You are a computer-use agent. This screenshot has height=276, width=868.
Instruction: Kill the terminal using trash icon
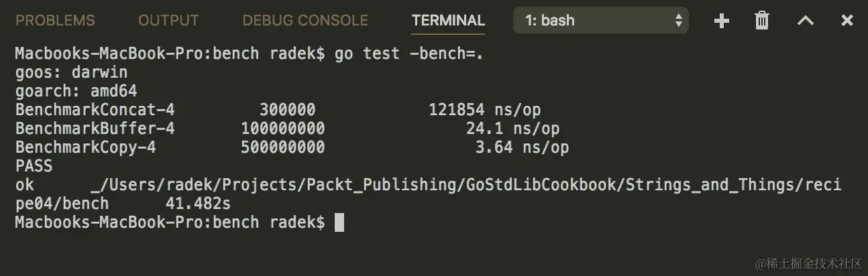(762, 21)
